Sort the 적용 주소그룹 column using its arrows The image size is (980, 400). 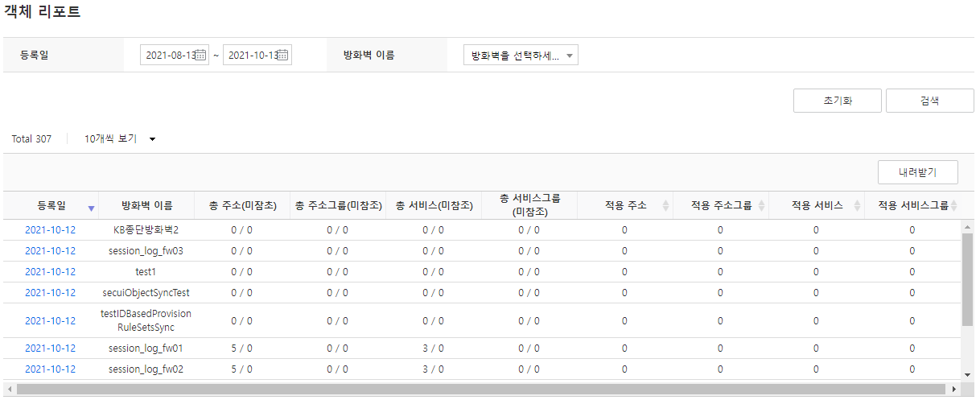point(761,206)
